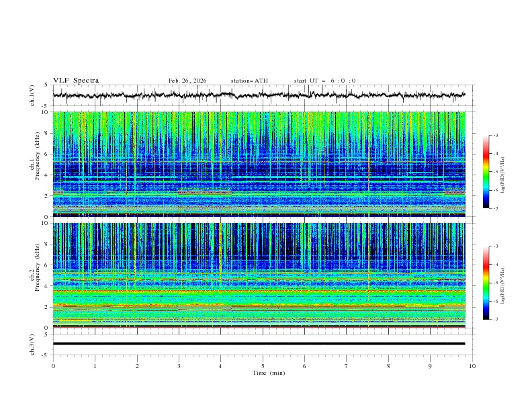The height and width of the screenshot is (411, 532).
Task: Click the "ch.1(V)" axis label
Action: click(32, 95)
